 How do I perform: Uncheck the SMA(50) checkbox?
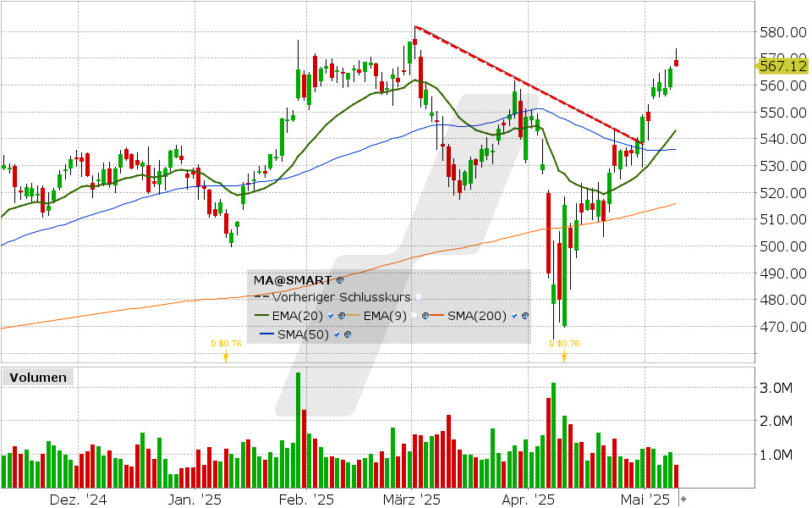(337, 335)
